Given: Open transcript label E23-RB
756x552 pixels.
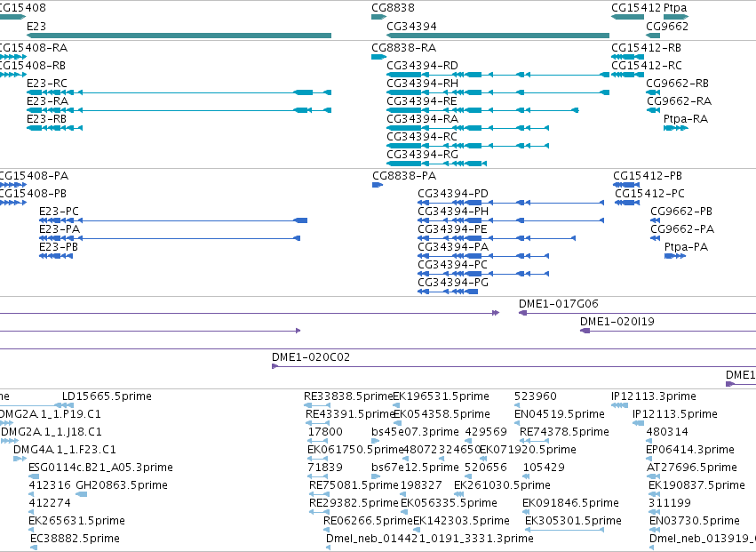Looking at the screenshot, I should (x=46, y=119).
